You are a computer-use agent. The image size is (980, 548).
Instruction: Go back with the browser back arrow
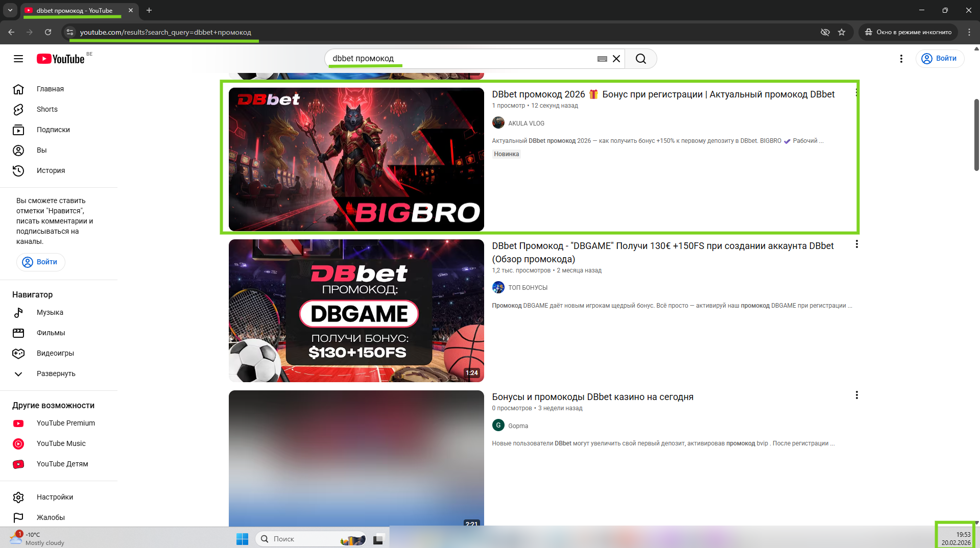tap(11, 32)
